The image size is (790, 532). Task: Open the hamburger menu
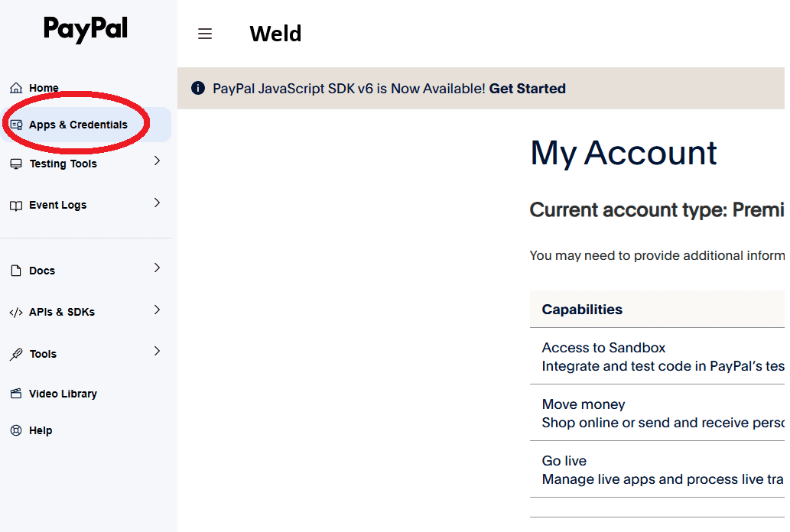click(x=205, y=34)
